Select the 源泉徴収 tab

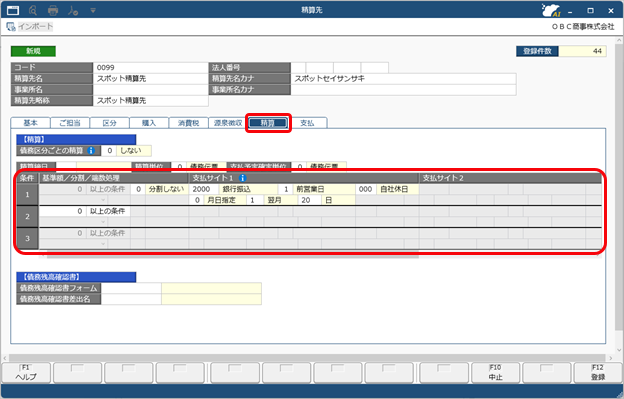[228, 123]
